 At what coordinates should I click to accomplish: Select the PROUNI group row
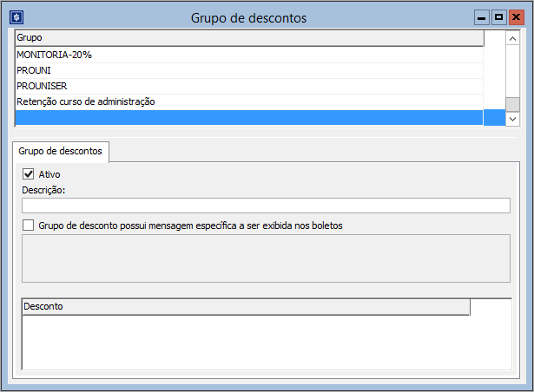tap(249, 70)
